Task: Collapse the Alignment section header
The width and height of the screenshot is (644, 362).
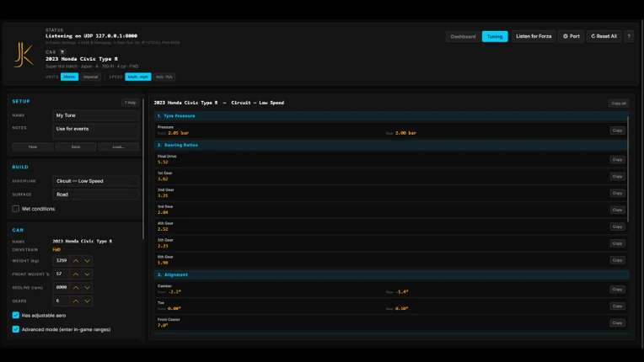Action: (x=390, y=274)
